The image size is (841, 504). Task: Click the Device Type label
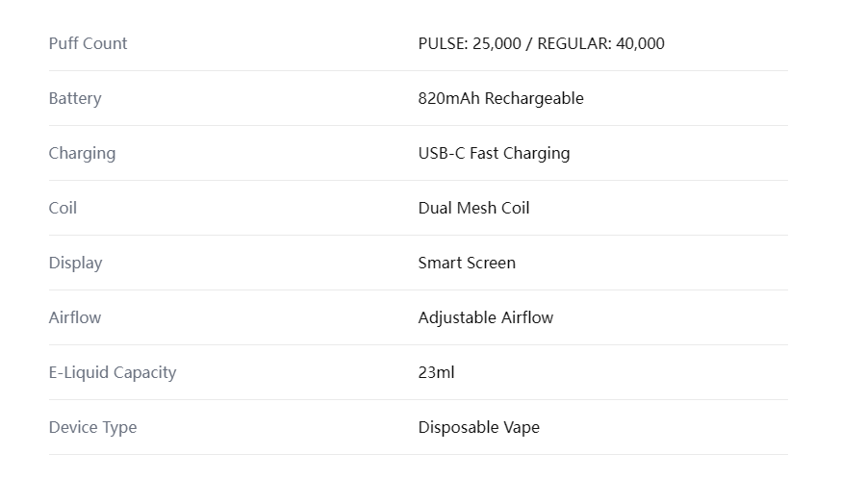[x=92, y=427]
